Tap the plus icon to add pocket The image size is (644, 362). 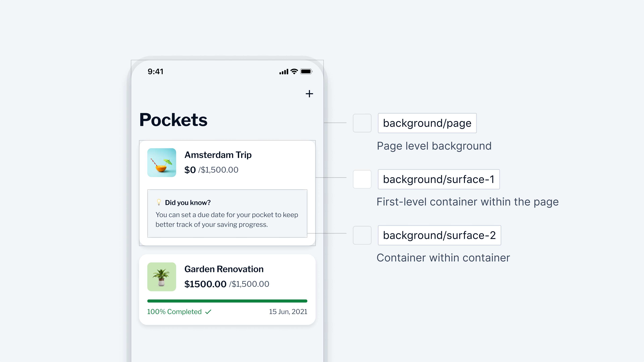[x=309, y=94]
